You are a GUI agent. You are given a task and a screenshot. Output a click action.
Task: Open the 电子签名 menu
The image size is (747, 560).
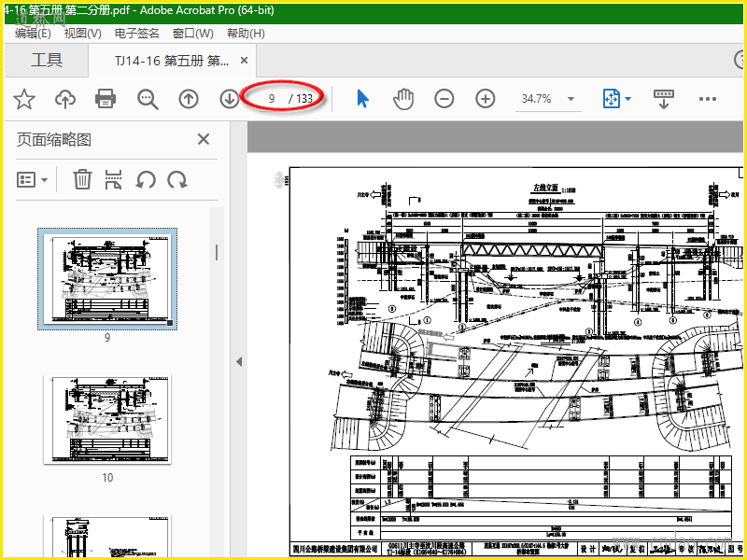pos(137,34)
